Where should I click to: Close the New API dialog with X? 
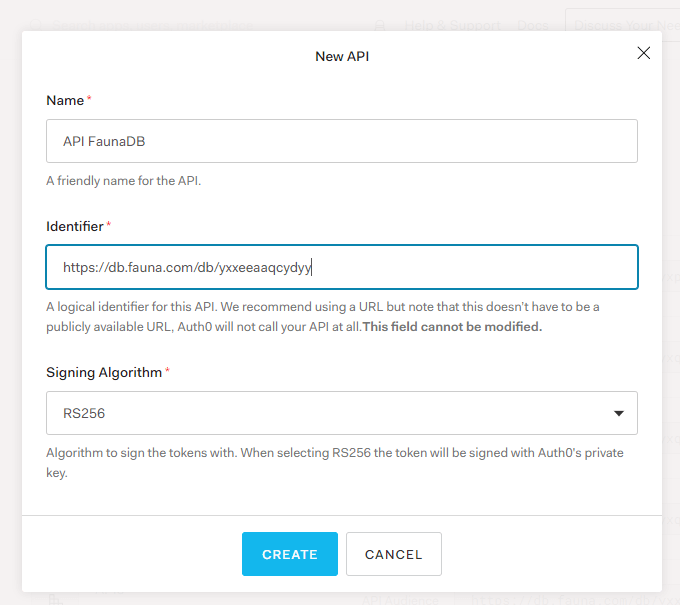click(644, 53)
